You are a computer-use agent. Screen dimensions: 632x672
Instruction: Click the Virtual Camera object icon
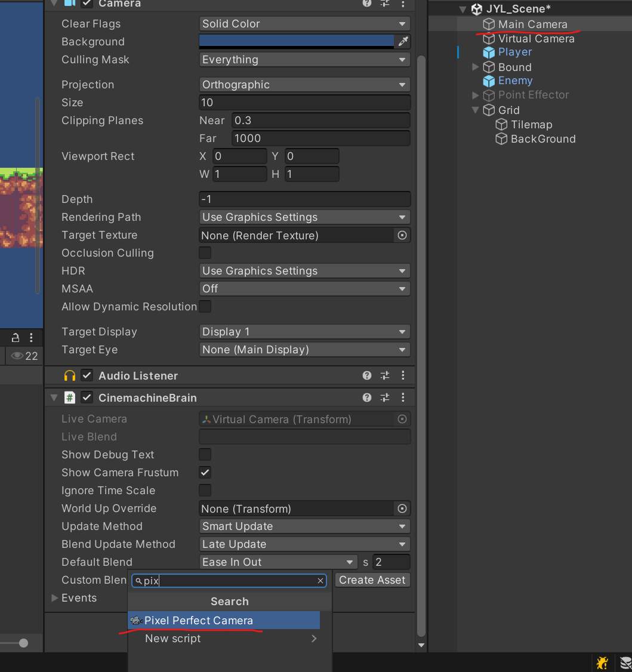(x=489, y=39)
